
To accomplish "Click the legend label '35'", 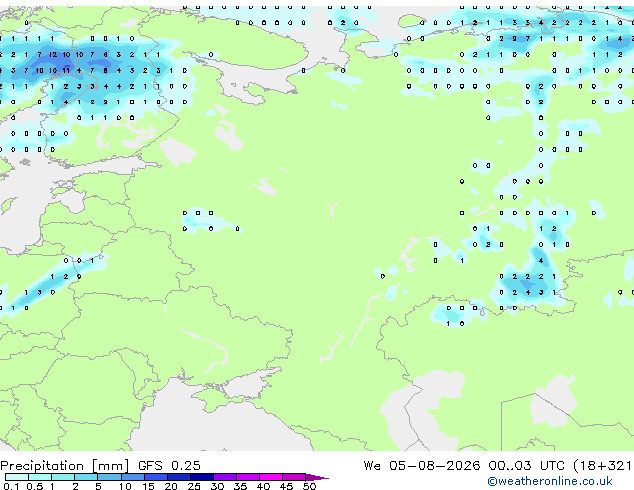I will point(240,486).
